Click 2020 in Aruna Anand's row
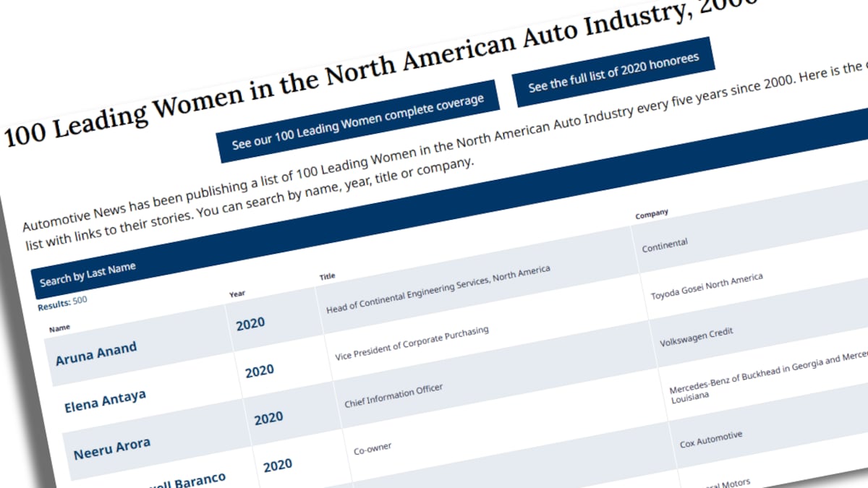This screenshot has width=868, height=488. (x=250, y=324)
